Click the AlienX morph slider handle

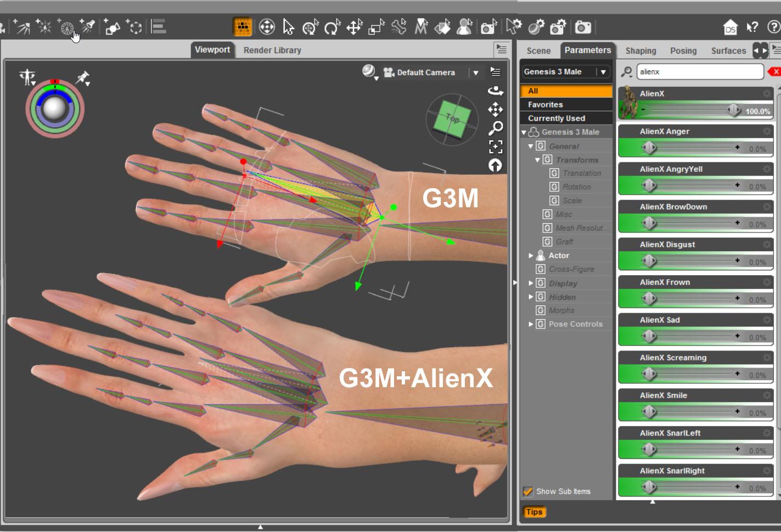(734, 111)
